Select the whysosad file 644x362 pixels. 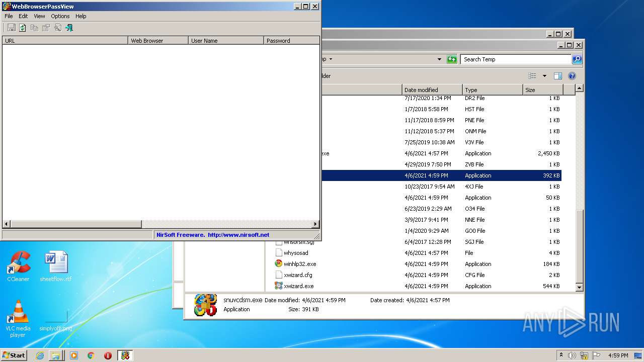click(x=296, y=253)
